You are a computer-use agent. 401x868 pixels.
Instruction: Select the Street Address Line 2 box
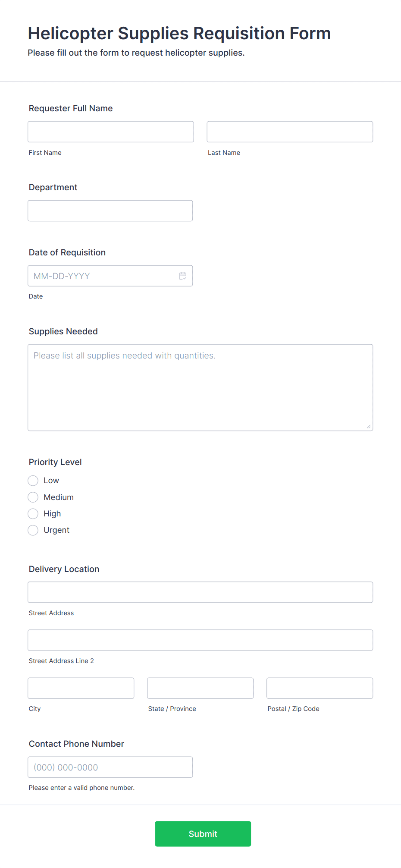click(200, 640)
